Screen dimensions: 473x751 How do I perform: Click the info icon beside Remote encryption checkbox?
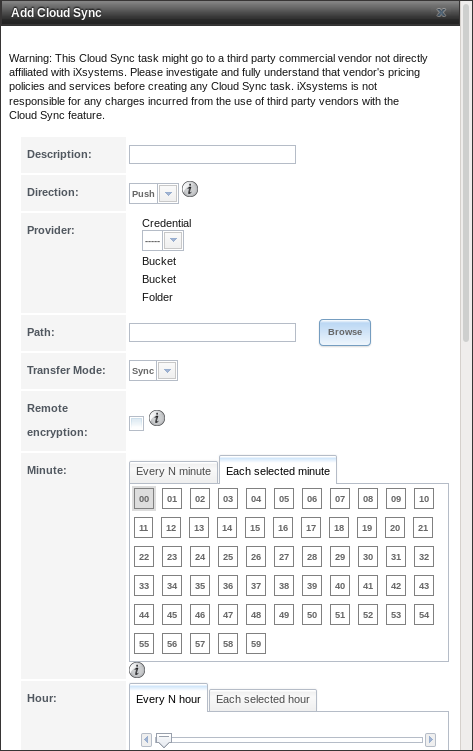click(x=157, y=418)
